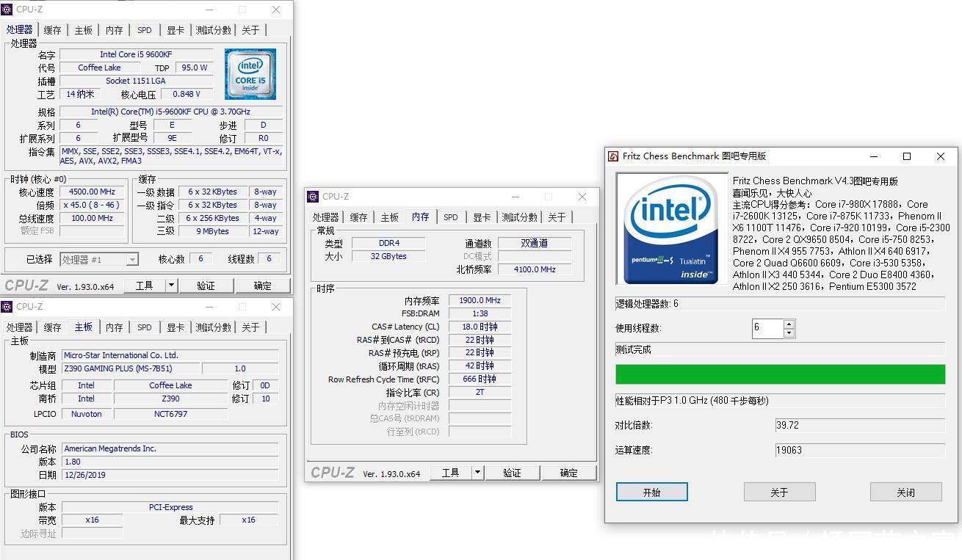
Task: Switch to 内存 tab in mainboard CPU-Z window
Action: point(114,327)
